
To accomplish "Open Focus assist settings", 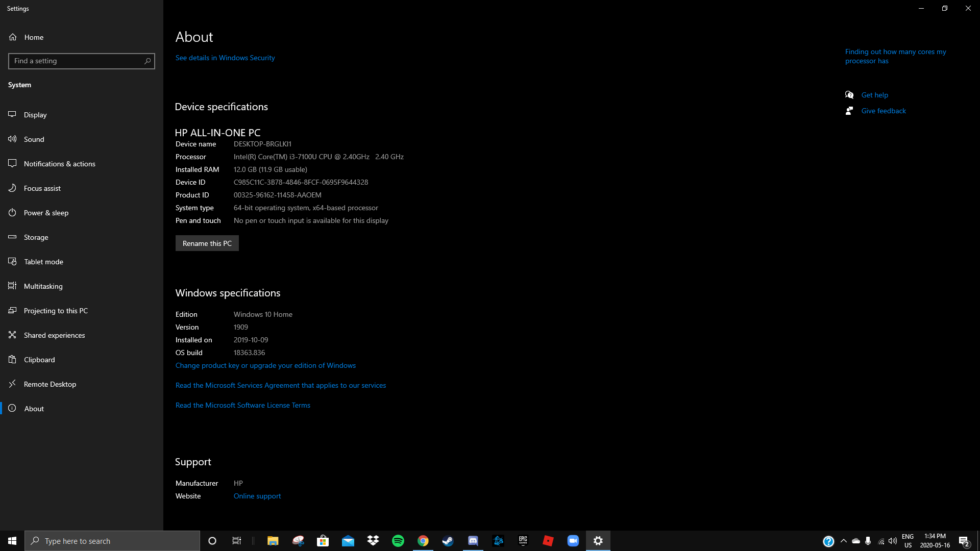I will [x=82, y=188].
